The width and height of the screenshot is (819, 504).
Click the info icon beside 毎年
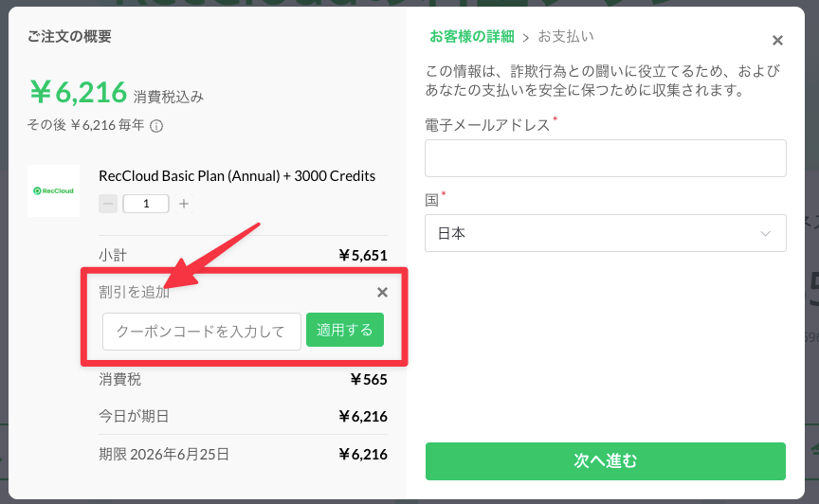pos(156,126)
